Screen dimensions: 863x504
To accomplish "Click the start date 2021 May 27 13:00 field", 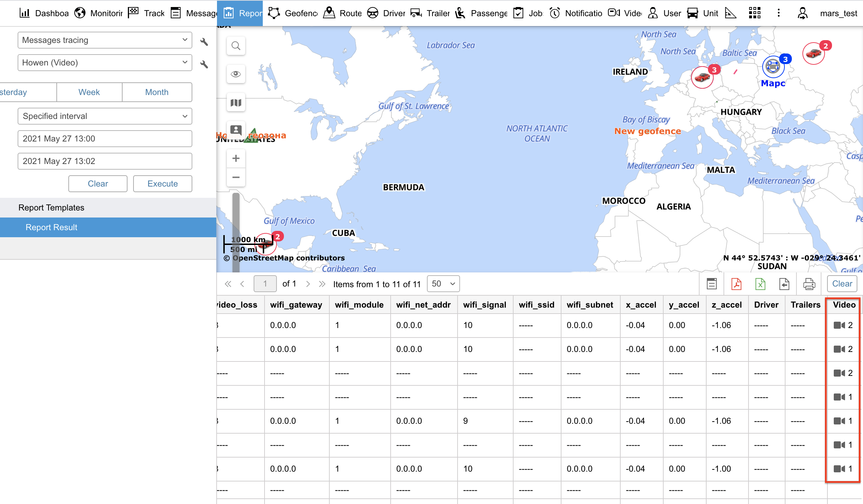I will click(x=105, y=139).
